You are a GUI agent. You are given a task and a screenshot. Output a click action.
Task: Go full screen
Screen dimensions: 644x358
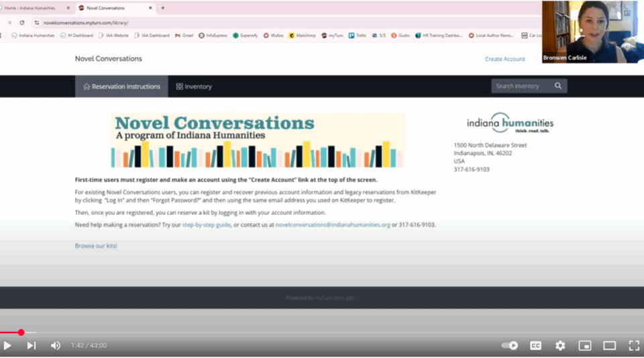pos(634,346)
